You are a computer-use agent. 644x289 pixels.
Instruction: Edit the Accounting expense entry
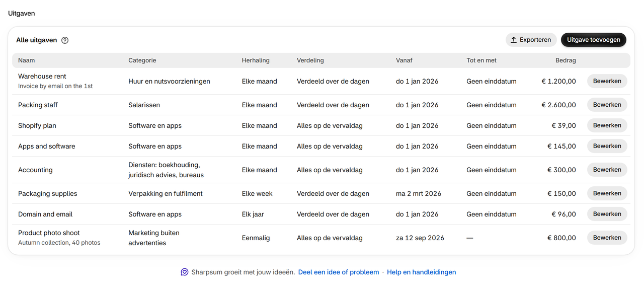pos(607,170)
